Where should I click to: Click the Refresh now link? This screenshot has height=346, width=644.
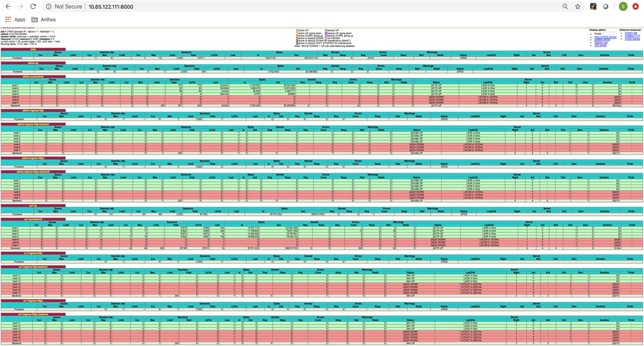(x=601, y=43)
